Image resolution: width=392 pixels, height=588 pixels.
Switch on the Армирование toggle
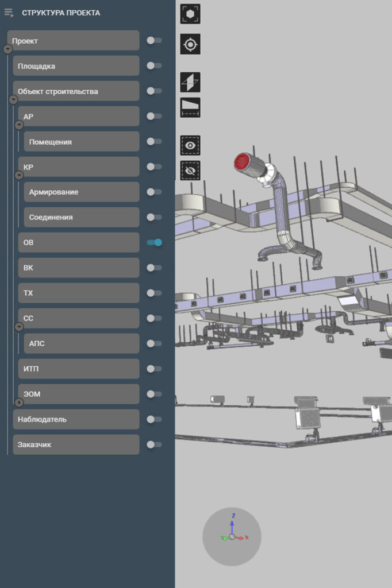[x=154, y=192]
